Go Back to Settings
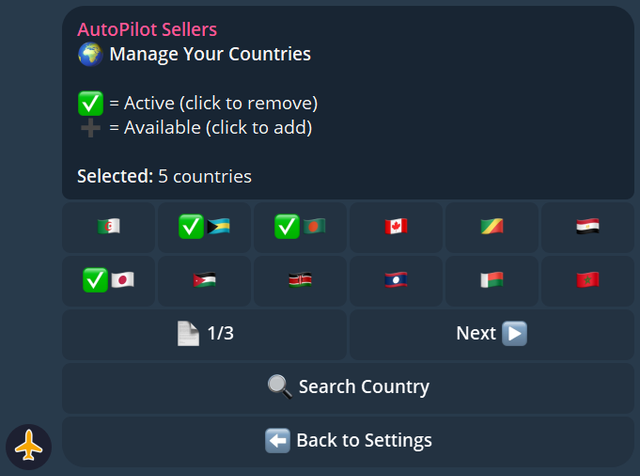 pyautogui.click(x=348, y=440)
